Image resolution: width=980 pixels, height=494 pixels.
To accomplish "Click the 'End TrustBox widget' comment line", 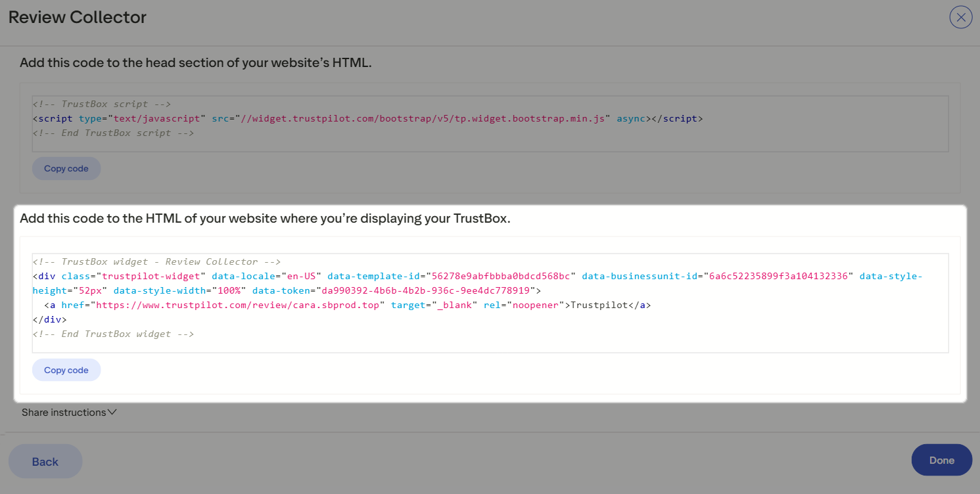I will [113, 334].
